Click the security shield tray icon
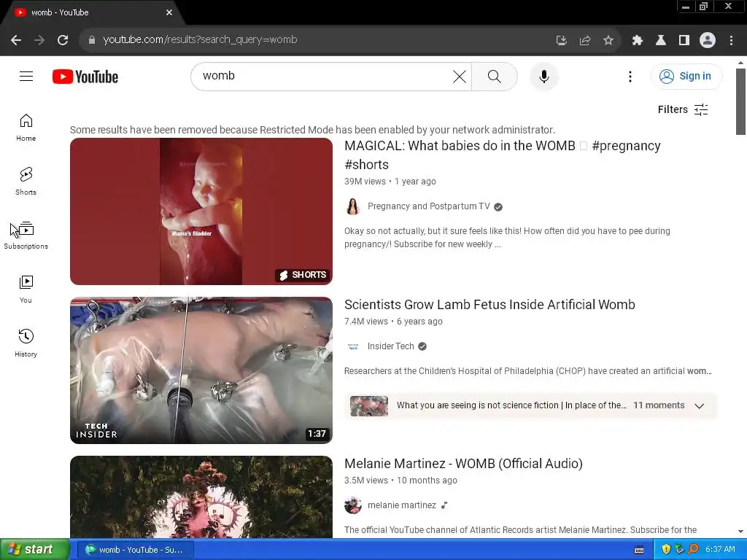This screenshot has width=747, height=560. point(666,550)
